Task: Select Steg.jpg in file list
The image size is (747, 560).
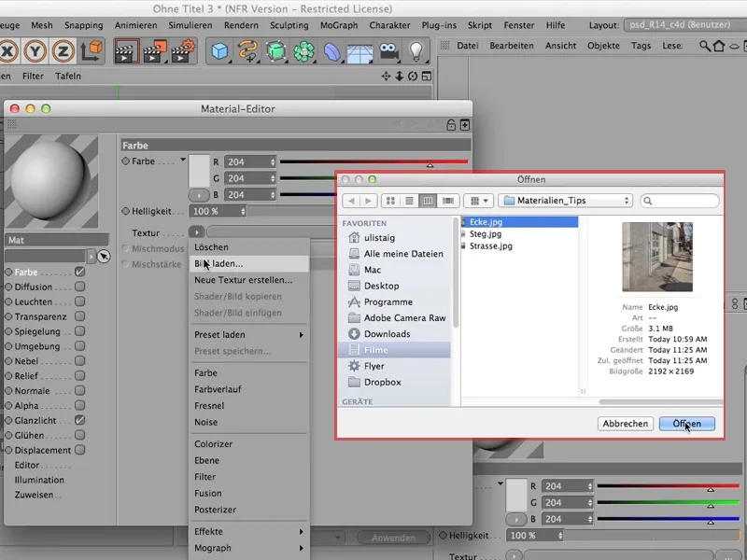Action: pos(485,234)
